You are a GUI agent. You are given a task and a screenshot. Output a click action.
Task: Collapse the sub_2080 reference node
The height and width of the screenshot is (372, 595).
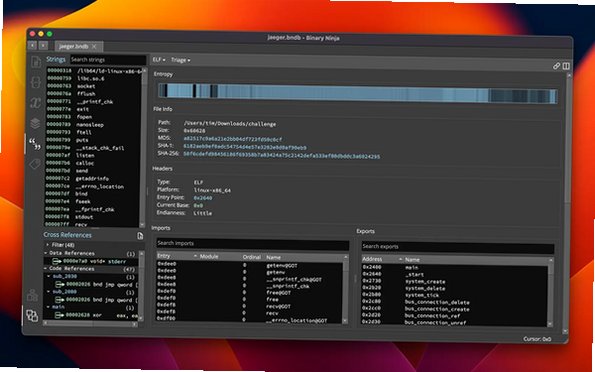[49, 292]
